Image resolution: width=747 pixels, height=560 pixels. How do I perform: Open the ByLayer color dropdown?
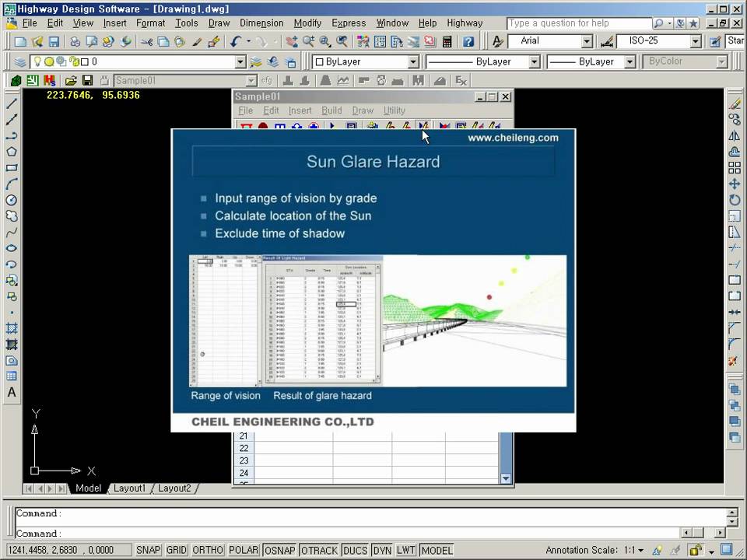click(x=413, y=62)
